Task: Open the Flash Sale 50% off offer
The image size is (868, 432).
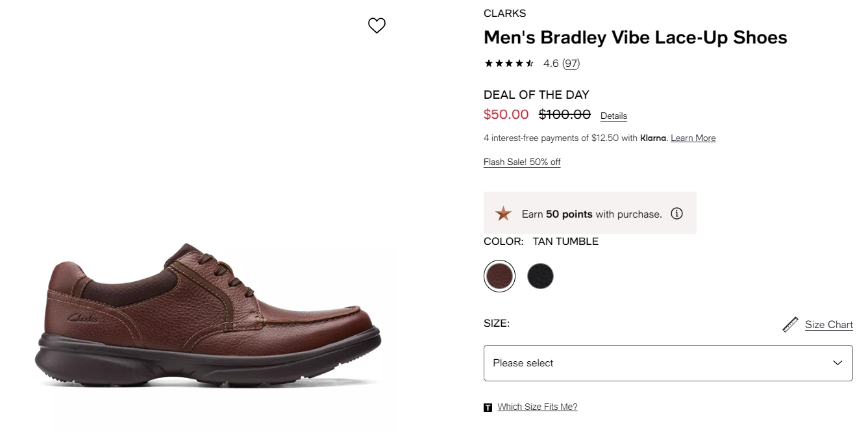Action: click(x=522, y=162)
